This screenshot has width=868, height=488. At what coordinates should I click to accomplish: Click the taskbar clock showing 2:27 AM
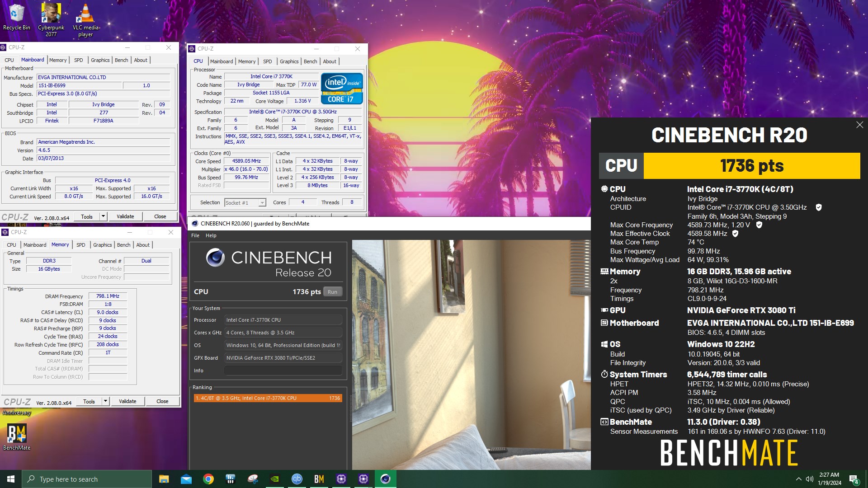coord(829,479)
